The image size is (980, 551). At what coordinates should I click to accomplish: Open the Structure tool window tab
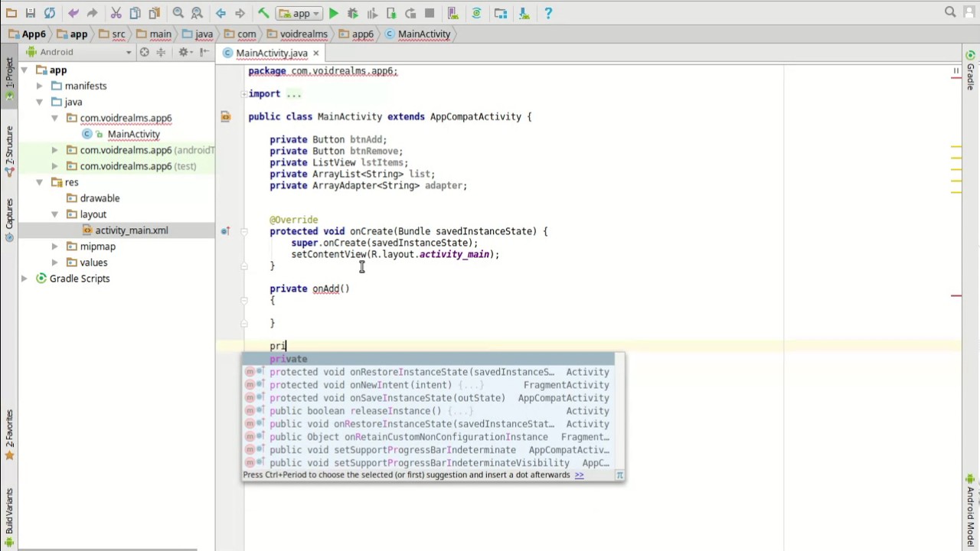click(8, 152)
